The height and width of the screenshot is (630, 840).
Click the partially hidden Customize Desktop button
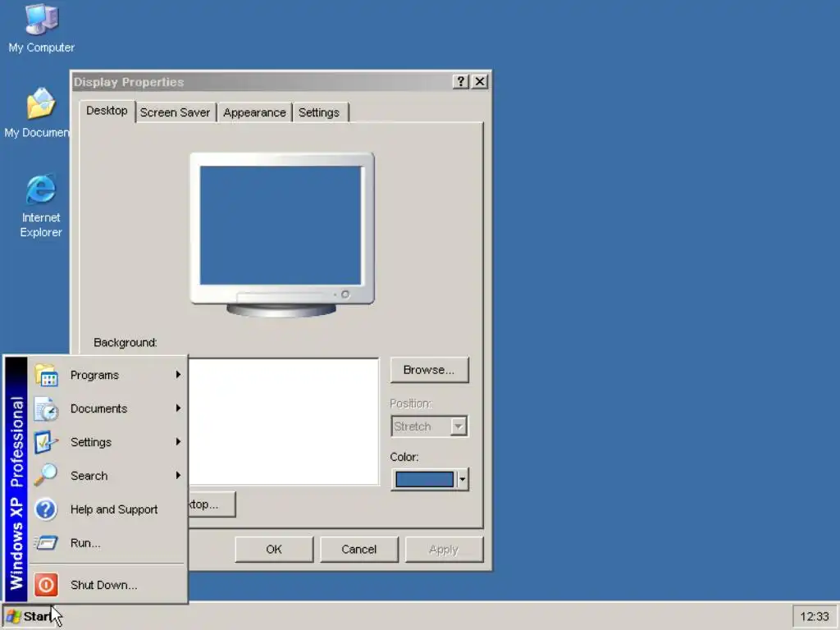212,504
